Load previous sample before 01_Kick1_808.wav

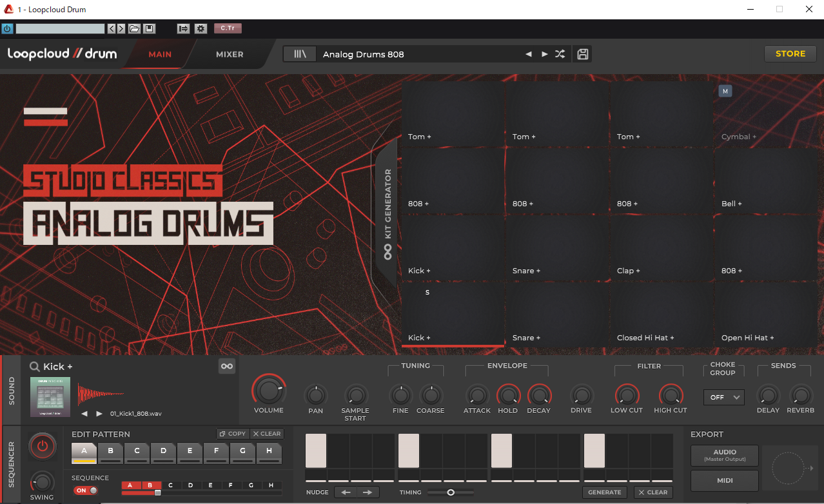coord(84,413)
